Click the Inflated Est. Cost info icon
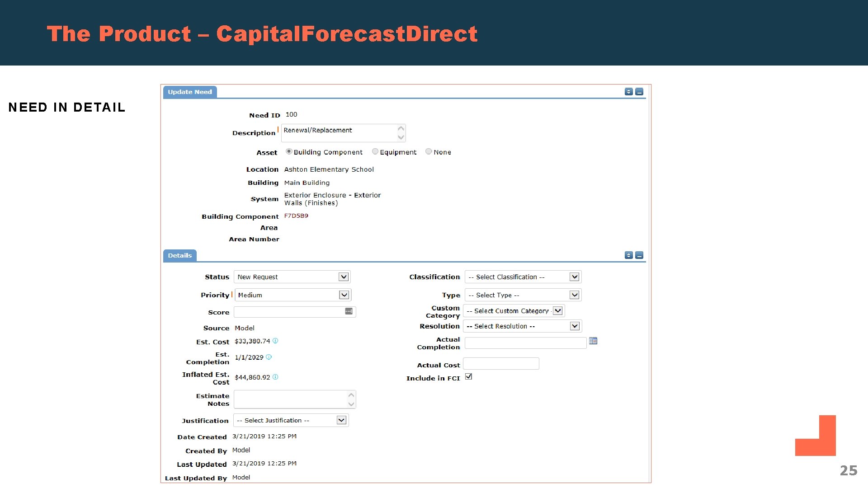The image size is (868, 488). point(275,377)
